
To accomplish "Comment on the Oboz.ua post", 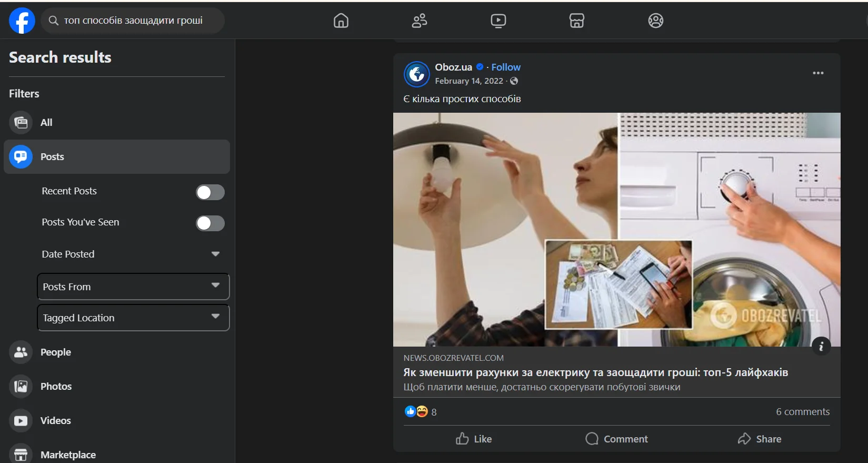I will coord(616,439).
